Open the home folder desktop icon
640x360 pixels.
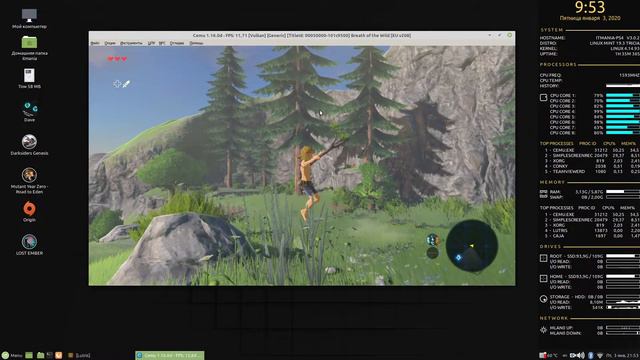(x=29, y=48)
